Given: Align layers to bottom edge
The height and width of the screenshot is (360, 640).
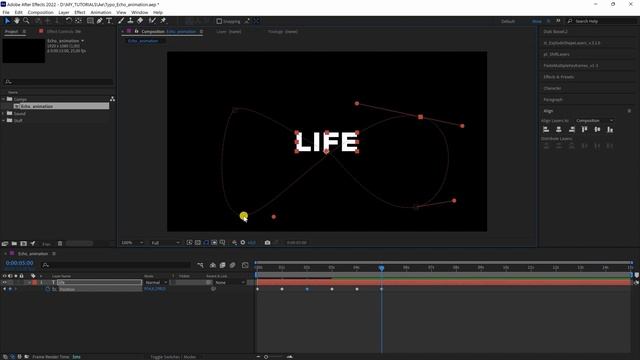Looking at the screenshot, I should pyautogui.click(x=610, y=129).
